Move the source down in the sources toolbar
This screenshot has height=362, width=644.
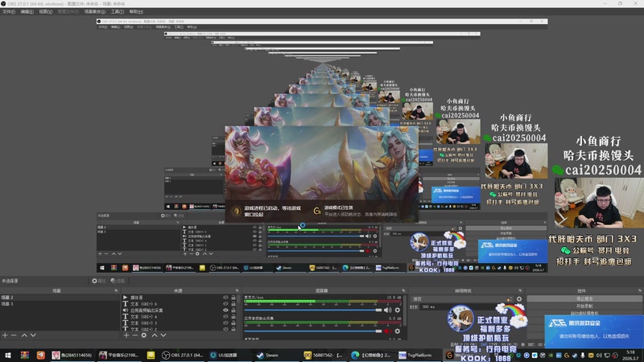pyautogui.click(x=163, y=335)
